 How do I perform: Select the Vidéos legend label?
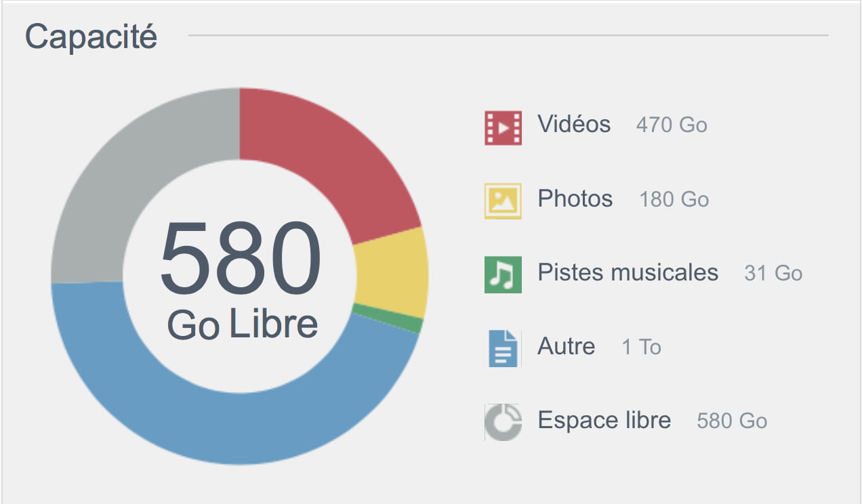pyautogui.click(x=574, y=124)
